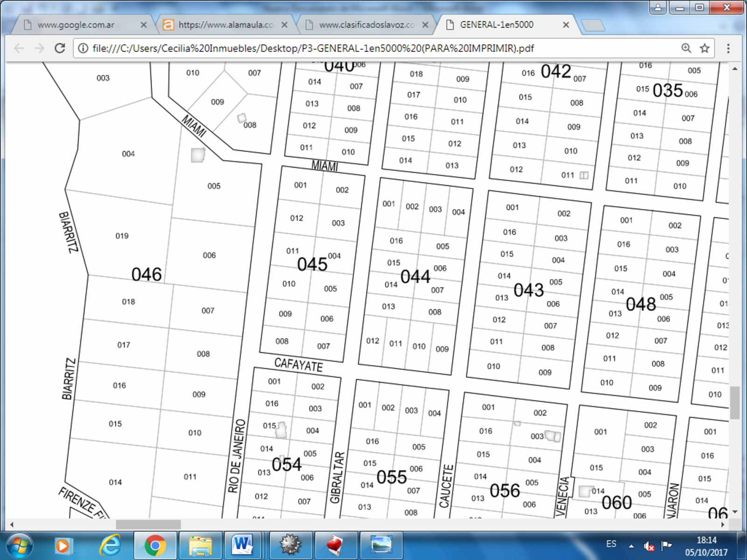Click the zoom magnifier icon in address bar
Image resolution: width=747 pixels, height=560 pixels.
coord(686,48)
